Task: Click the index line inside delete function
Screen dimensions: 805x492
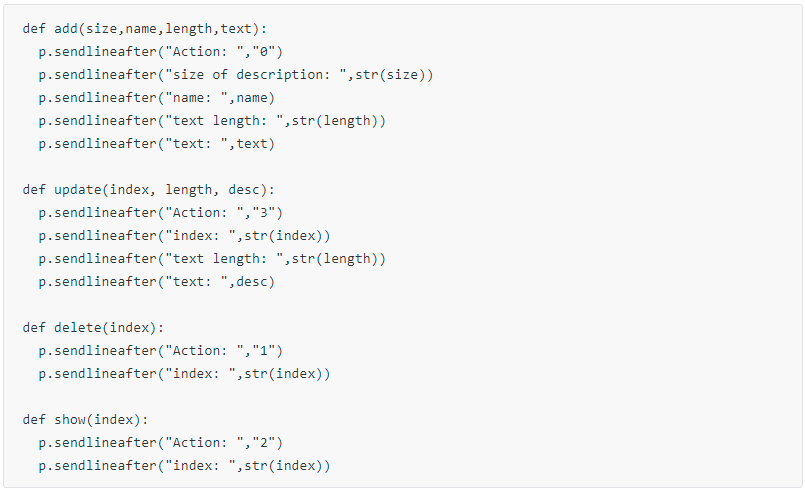Action: tap(184, 374)
